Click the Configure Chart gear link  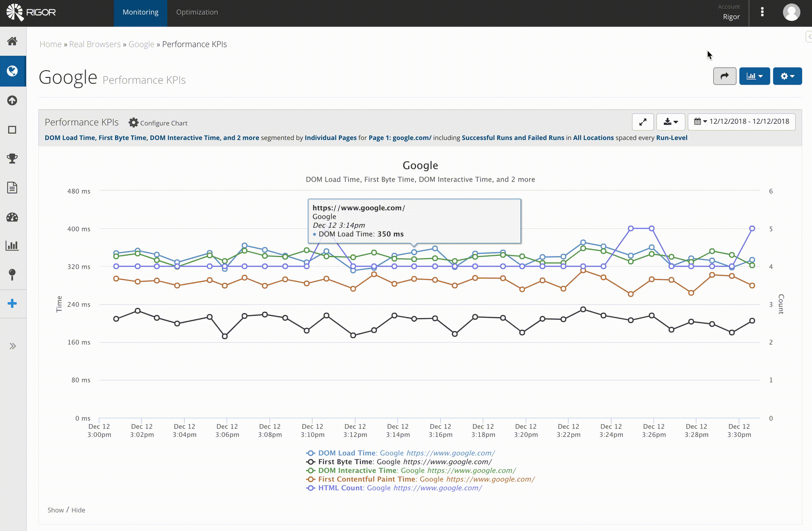(x=158, y=123)
